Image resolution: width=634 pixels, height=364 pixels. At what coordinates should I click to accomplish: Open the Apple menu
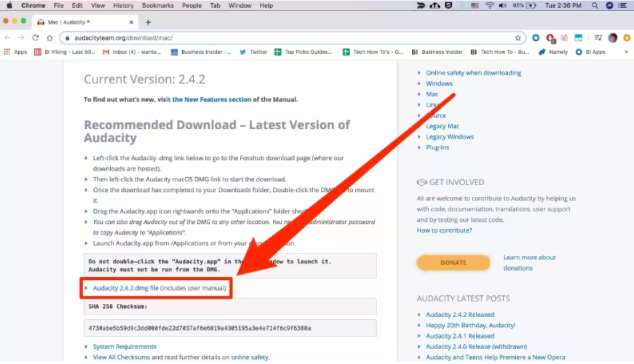(x=9, y=6)
